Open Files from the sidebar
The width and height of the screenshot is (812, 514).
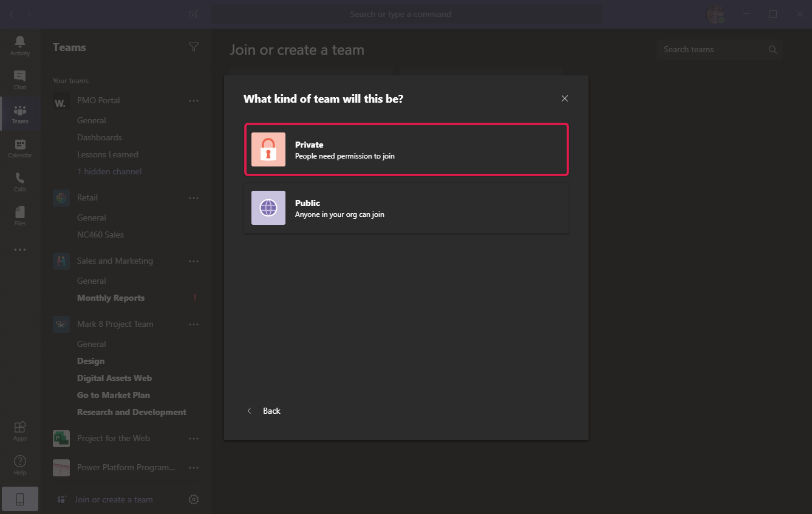pyautogui.click(x=20, y=216)
